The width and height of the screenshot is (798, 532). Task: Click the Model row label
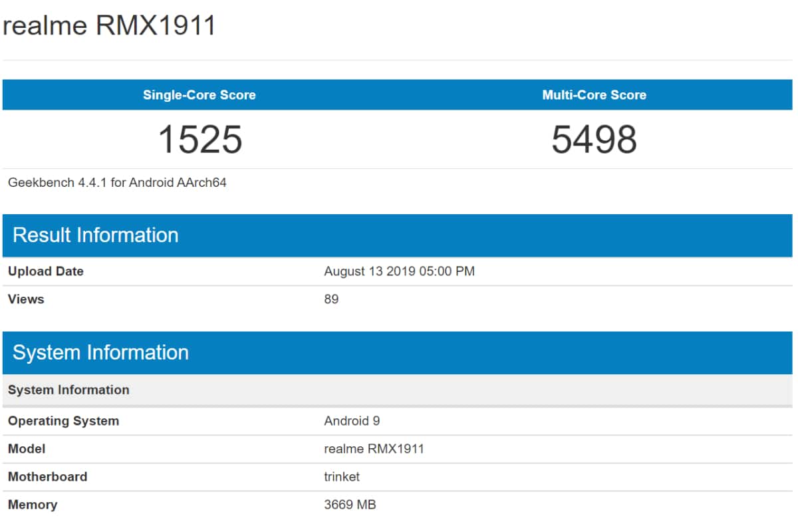click(x=26, y=449)
